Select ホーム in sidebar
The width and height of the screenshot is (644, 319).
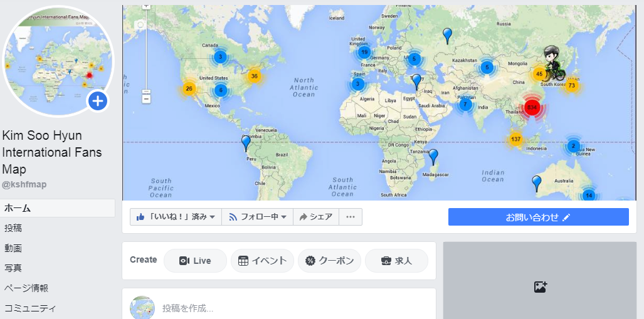[58, 208]
